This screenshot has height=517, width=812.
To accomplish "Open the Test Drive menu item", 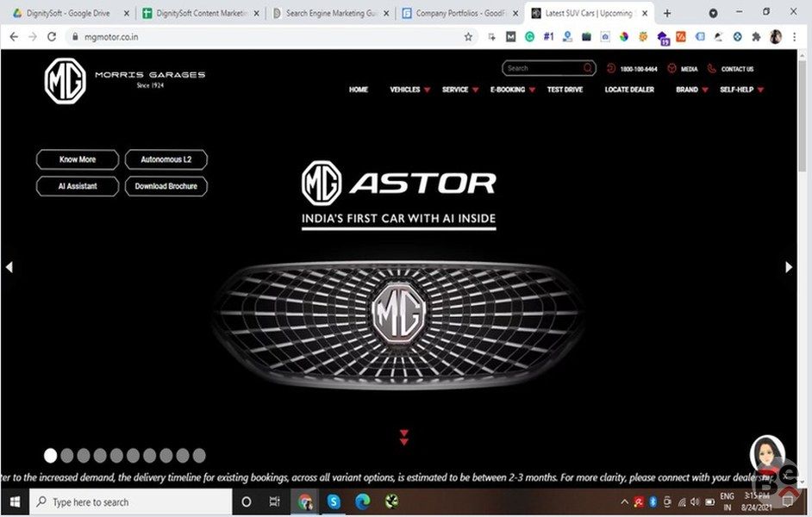I will [x=565, y=90].
